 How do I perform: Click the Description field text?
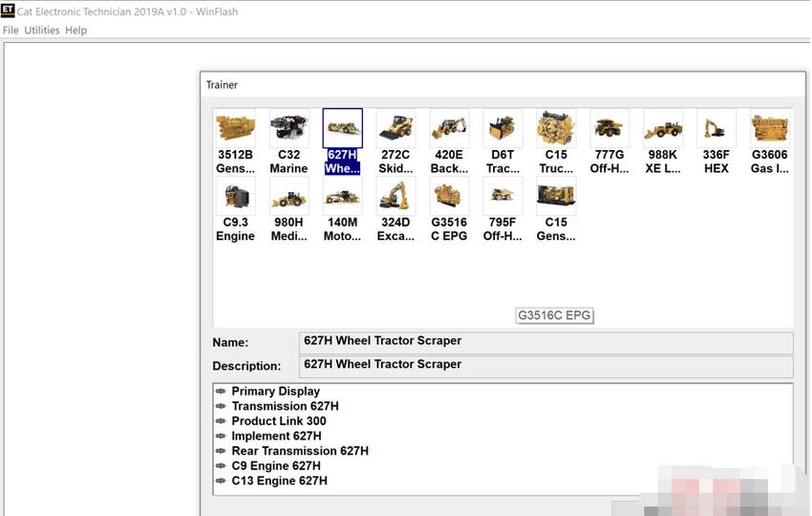pyautogui.click(x=383, y=364)
